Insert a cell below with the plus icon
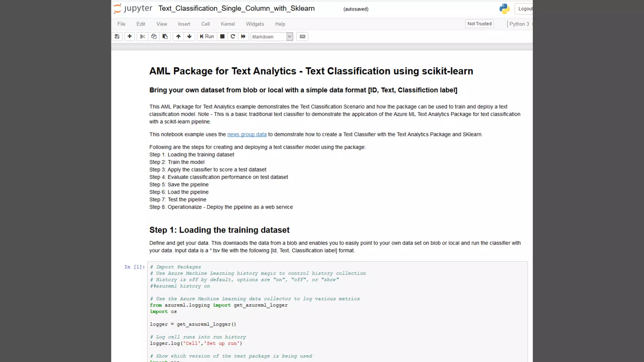Viewport: 644px width, 362px height. point(130,36)
